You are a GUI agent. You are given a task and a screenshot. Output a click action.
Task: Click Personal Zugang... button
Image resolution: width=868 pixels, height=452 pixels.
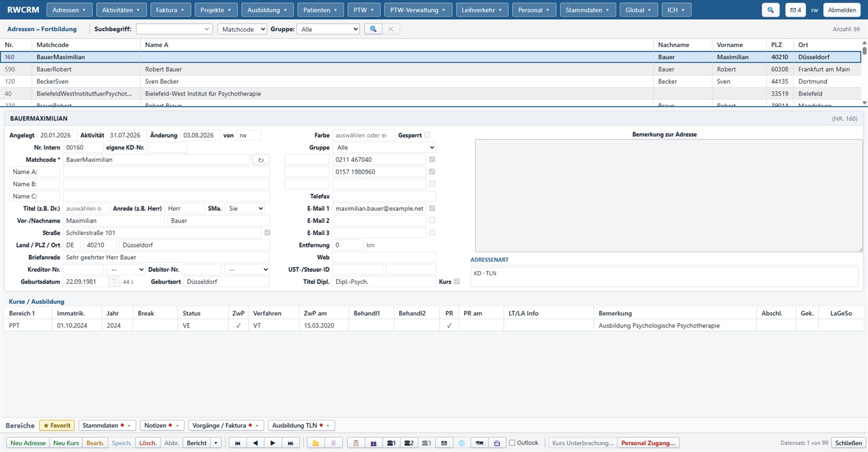649,443
